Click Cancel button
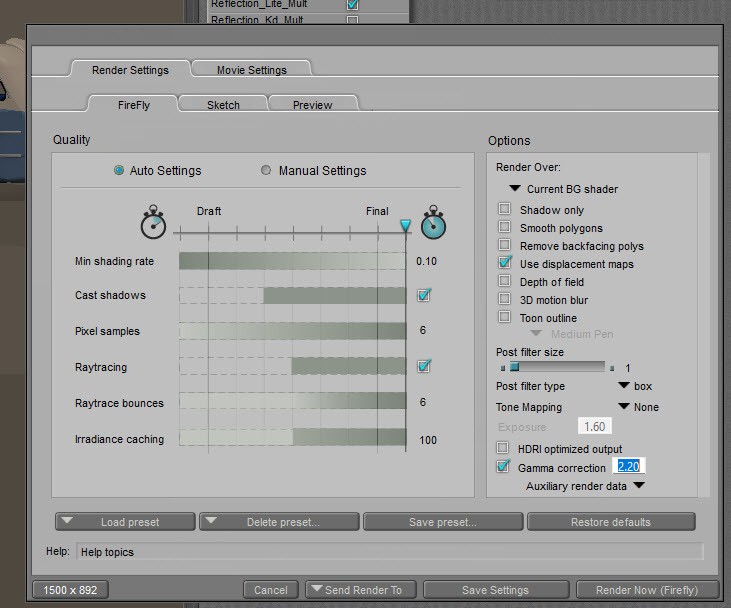Image resolution: width=731 pixels, height=608 pixels. (271, 590)
